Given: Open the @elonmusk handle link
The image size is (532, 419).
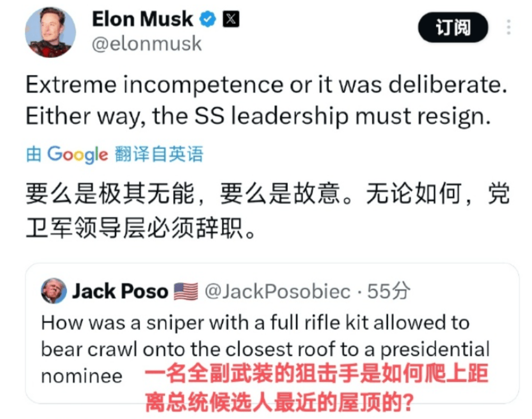Looking at the screenshot, I should pos(147,44).
